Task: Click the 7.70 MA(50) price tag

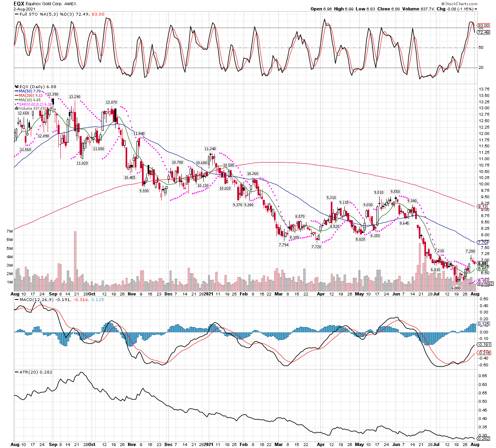Action: tap(482, 243)
